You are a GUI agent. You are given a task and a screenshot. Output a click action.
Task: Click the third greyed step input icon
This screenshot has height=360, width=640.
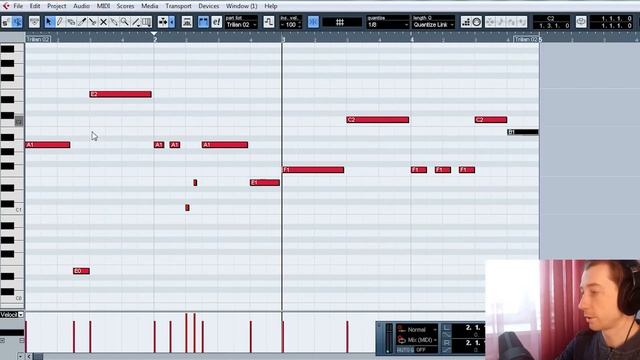tap(511, 22)
